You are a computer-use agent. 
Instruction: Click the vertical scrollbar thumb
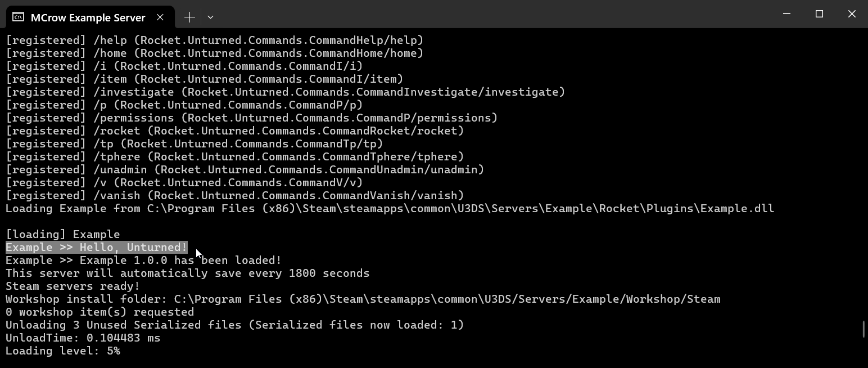[864, 329]
